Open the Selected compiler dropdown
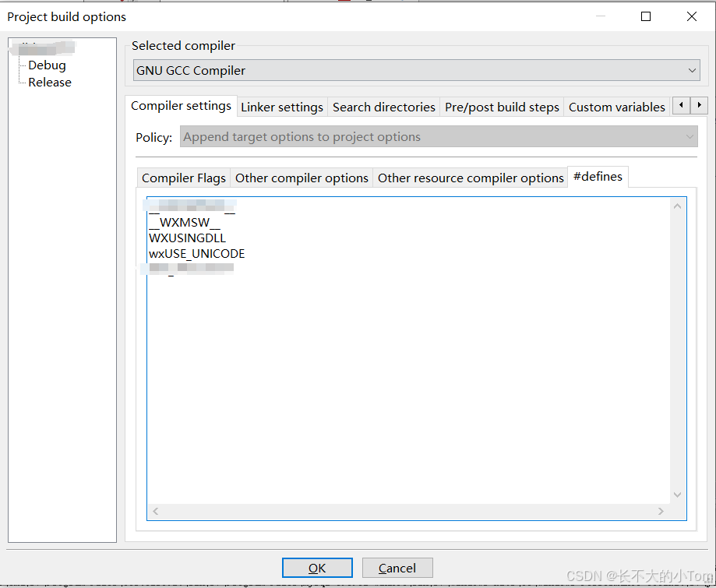The width and height of the screenshot is (716, 588). [691, 70]
